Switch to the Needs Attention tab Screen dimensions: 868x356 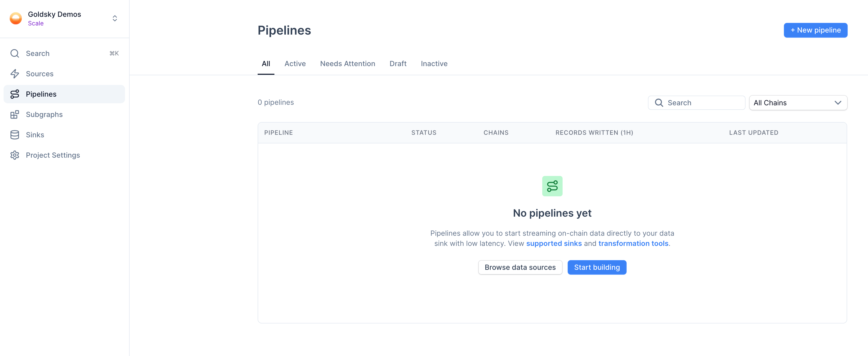347,64
